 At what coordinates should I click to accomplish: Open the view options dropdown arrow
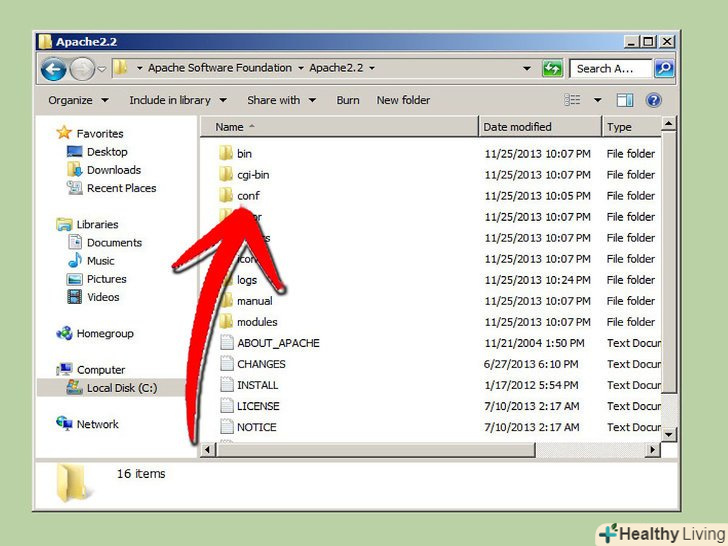click(x=598, y=100)
